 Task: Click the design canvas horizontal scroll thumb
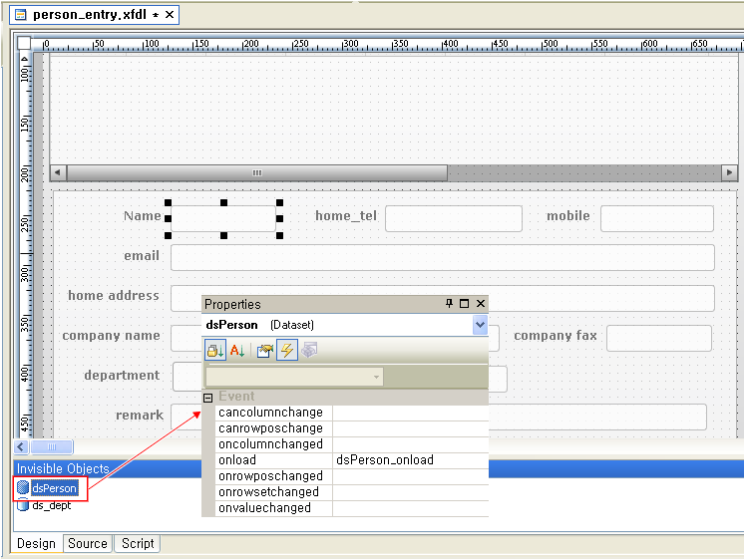pos(52,446)
